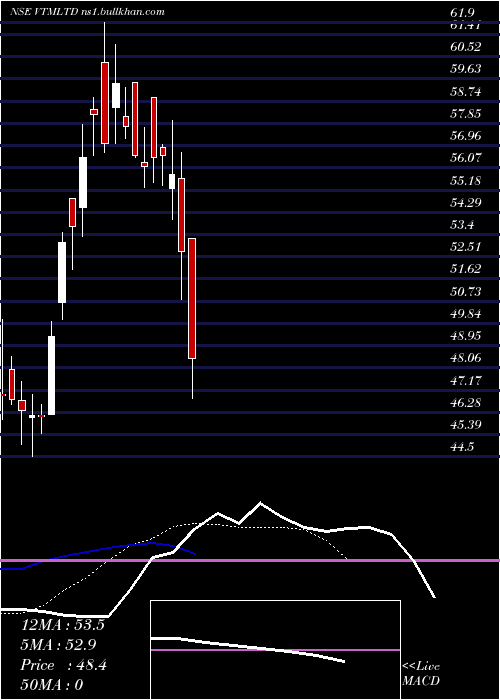Click the 48.95 price level label
The image size is (500, 700).
click(x=466, y=335)
